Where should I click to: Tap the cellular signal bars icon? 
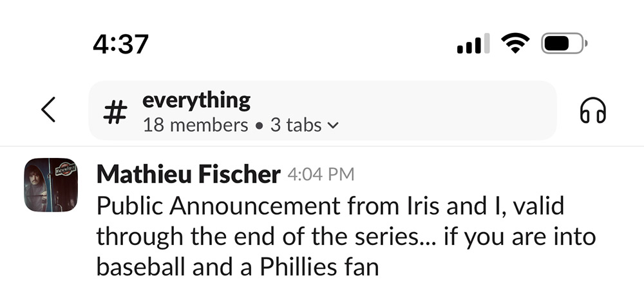pyautogui.click(x=473, y=44)
